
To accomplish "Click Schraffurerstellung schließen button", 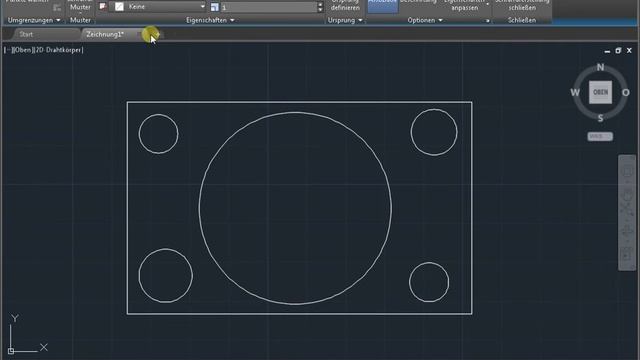I will [522, 5].
